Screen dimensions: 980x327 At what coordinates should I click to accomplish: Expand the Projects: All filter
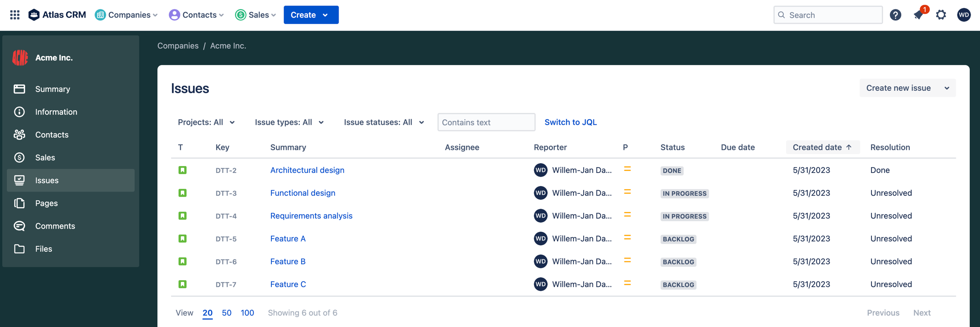(x=206, y=122)
